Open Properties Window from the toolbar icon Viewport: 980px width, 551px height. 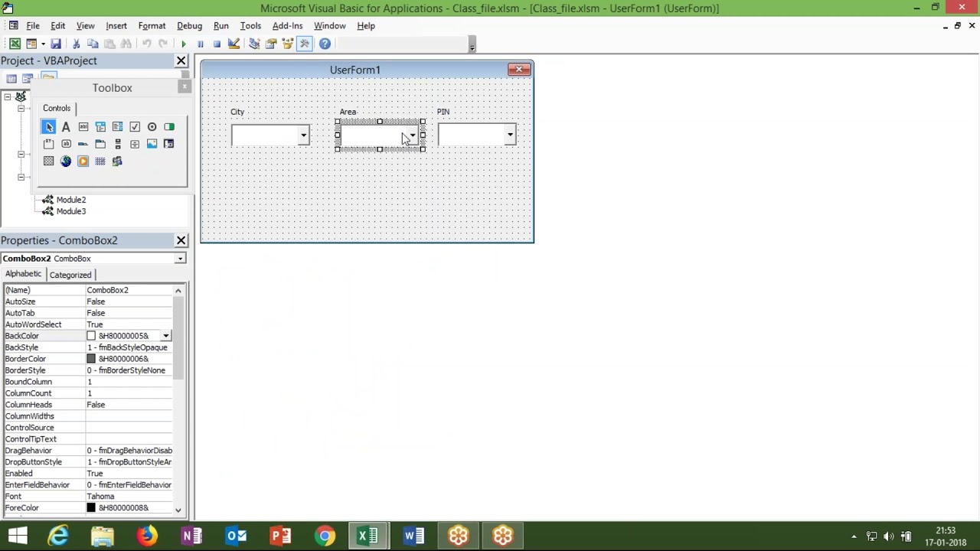tap(271, 44)
